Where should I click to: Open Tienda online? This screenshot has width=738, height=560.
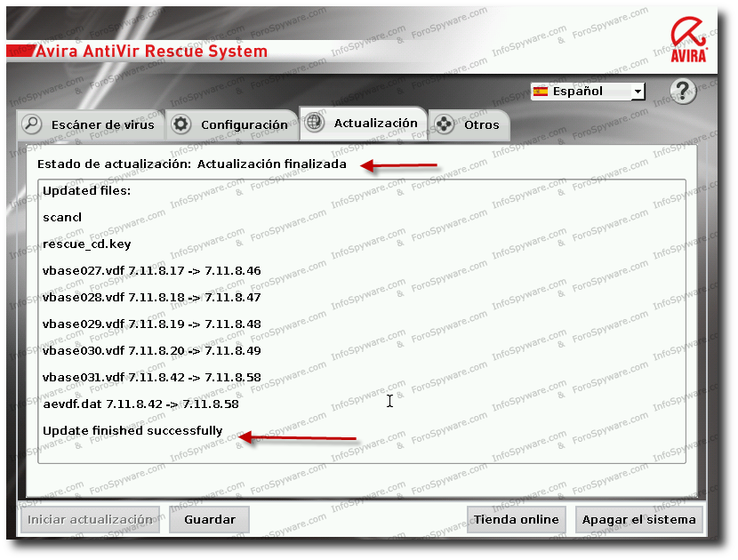point(517,519)
